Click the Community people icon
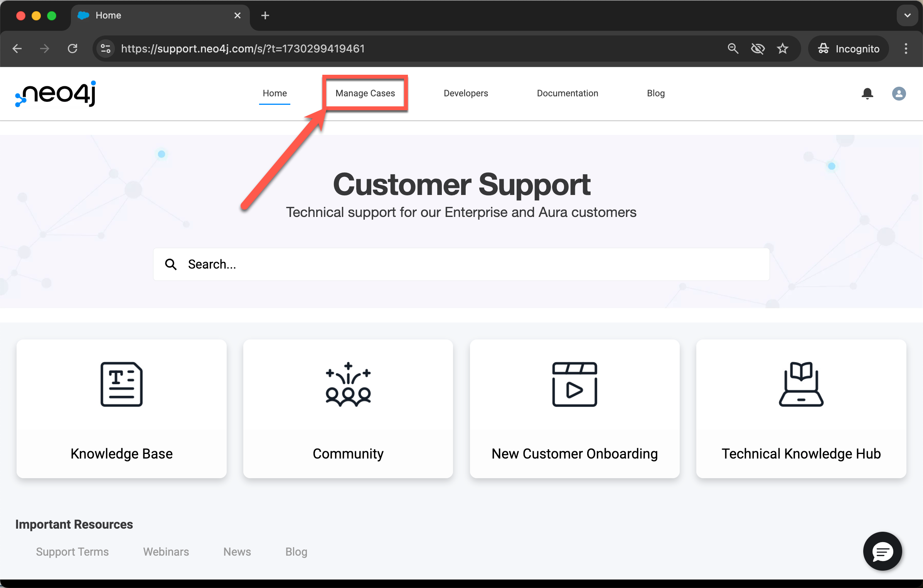 (x=348, y=384)
